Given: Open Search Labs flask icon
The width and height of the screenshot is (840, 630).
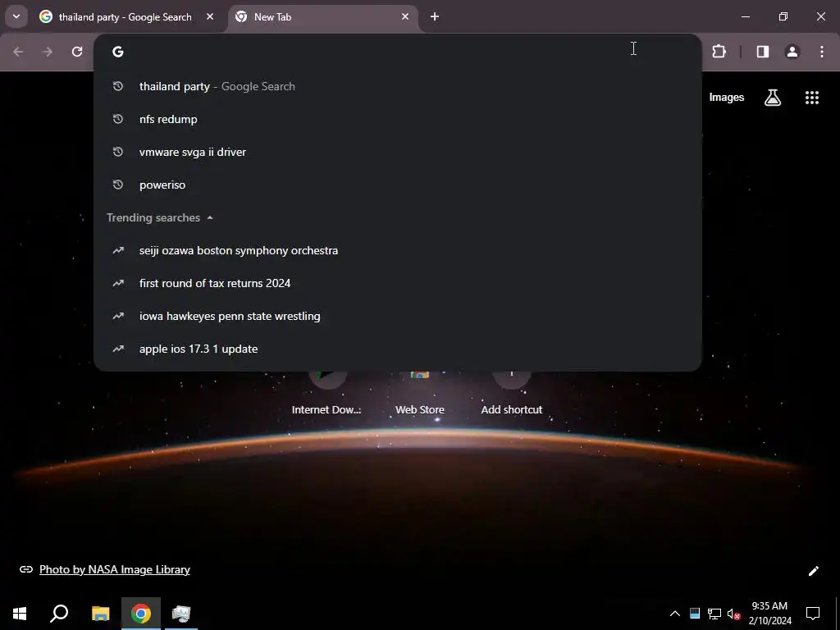Looking at the screenshot, I should pyautogui.click(x=773, y=98).
